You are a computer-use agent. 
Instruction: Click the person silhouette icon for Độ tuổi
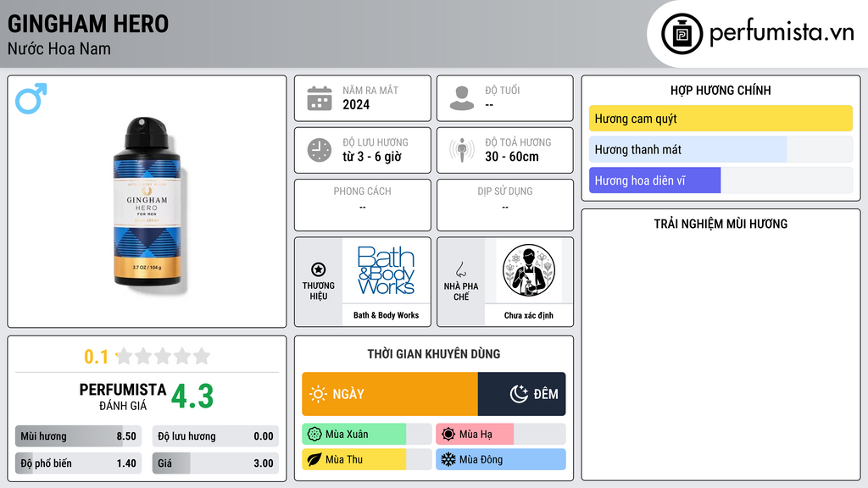(x=462, y=98)
